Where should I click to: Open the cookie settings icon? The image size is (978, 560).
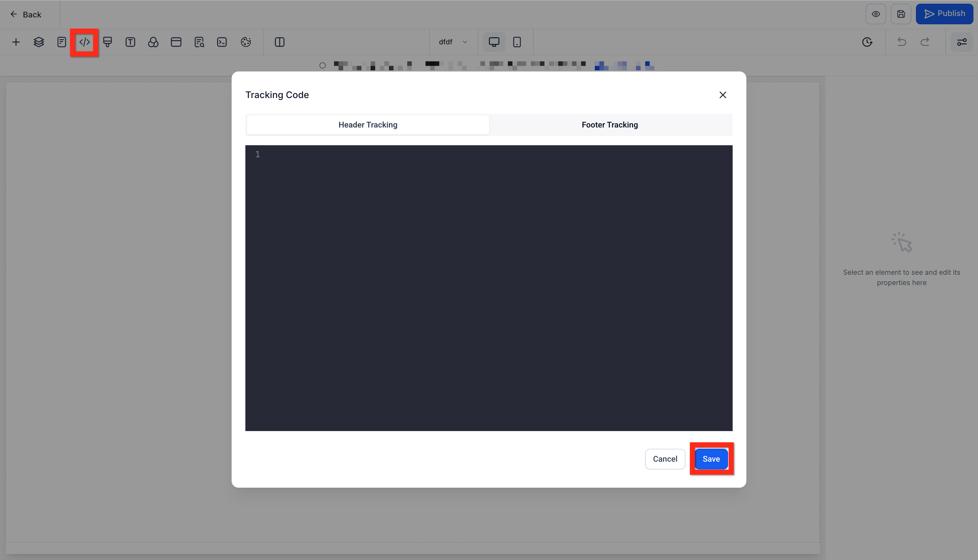tap(246, 42)
